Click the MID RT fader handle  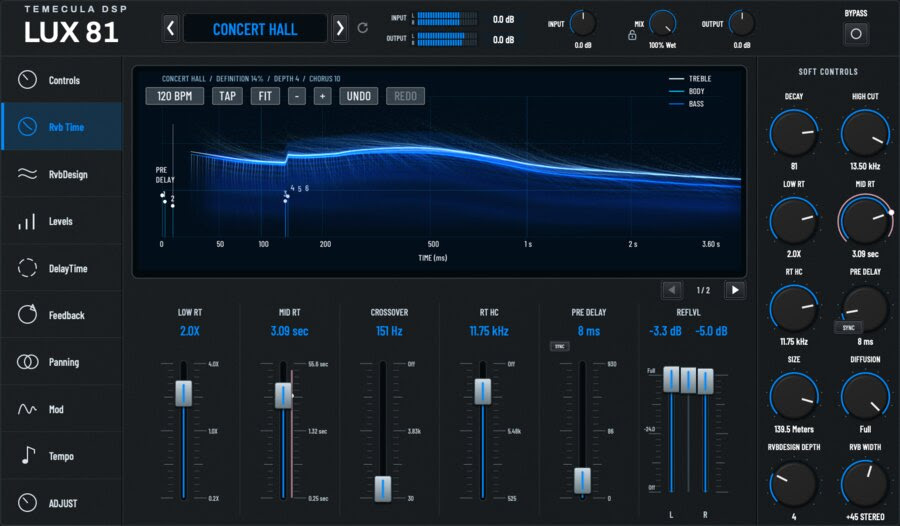pos(283,395)
